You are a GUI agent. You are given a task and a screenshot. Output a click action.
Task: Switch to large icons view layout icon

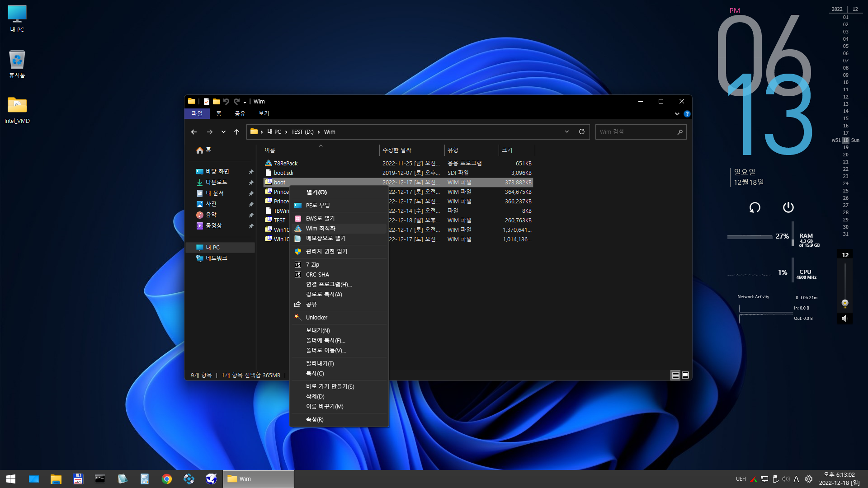(685, 375)
